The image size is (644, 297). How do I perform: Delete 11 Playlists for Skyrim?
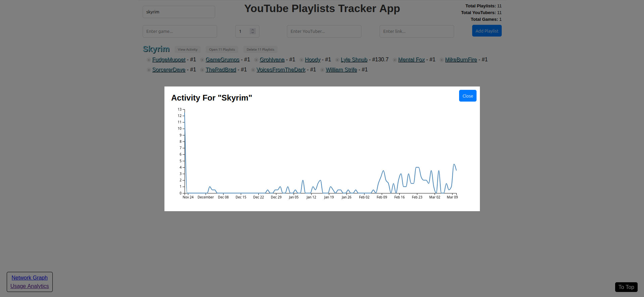(260, 49)
